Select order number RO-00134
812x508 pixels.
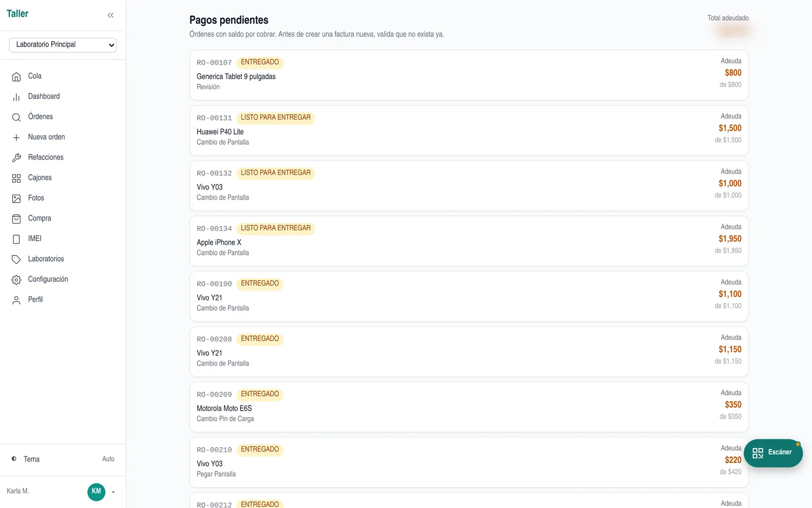pyautogui.click(x=214, y=229)
